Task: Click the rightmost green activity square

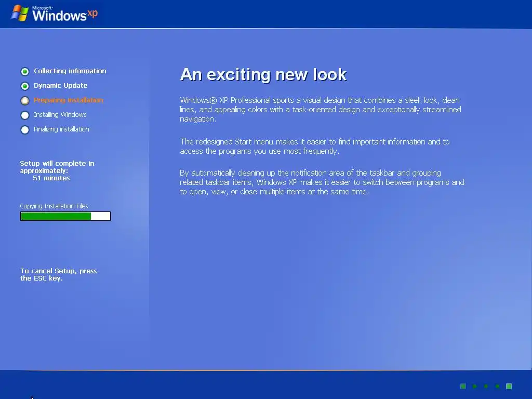Action: [509, 386]
